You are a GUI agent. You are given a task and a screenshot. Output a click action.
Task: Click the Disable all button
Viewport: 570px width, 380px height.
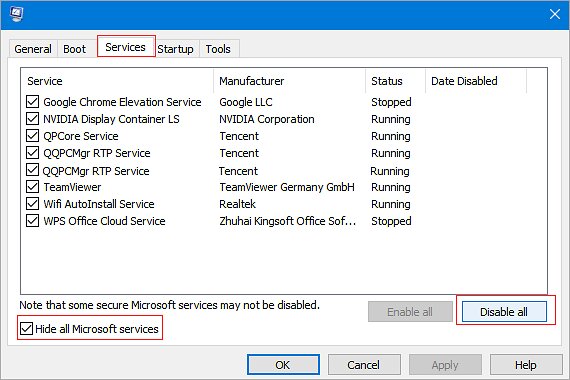[504, 312]
